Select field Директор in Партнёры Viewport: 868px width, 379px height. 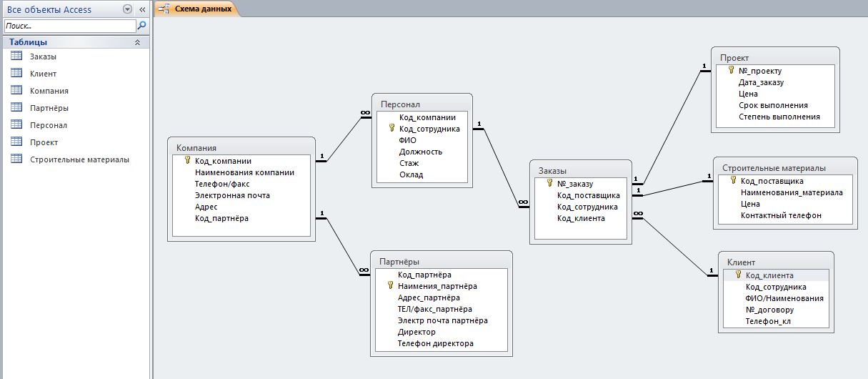pyautogui.click(x=416, y=332)
